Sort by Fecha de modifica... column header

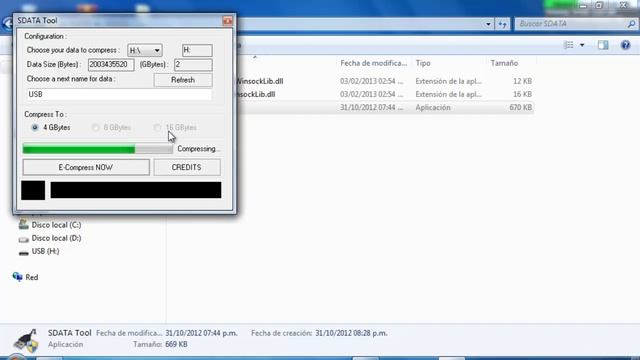point(373,63)
